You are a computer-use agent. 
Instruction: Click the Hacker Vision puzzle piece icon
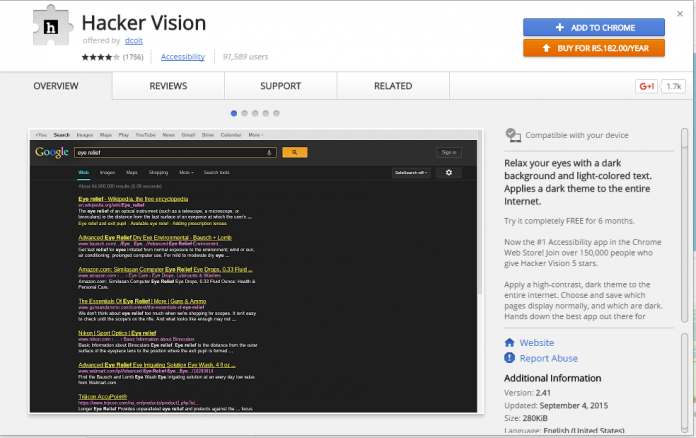pyautogui.click(x=52, y=26)
